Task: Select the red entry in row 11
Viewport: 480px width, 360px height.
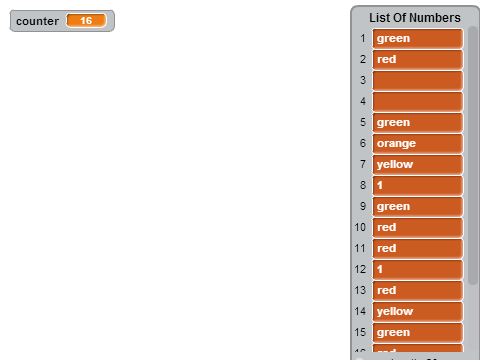Action: (418, 249)
